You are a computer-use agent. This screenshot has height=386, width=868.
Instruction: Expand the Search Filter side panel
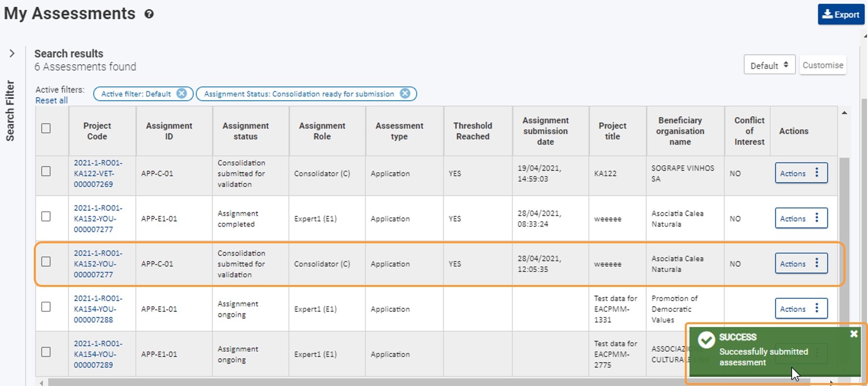click(12, 53)
